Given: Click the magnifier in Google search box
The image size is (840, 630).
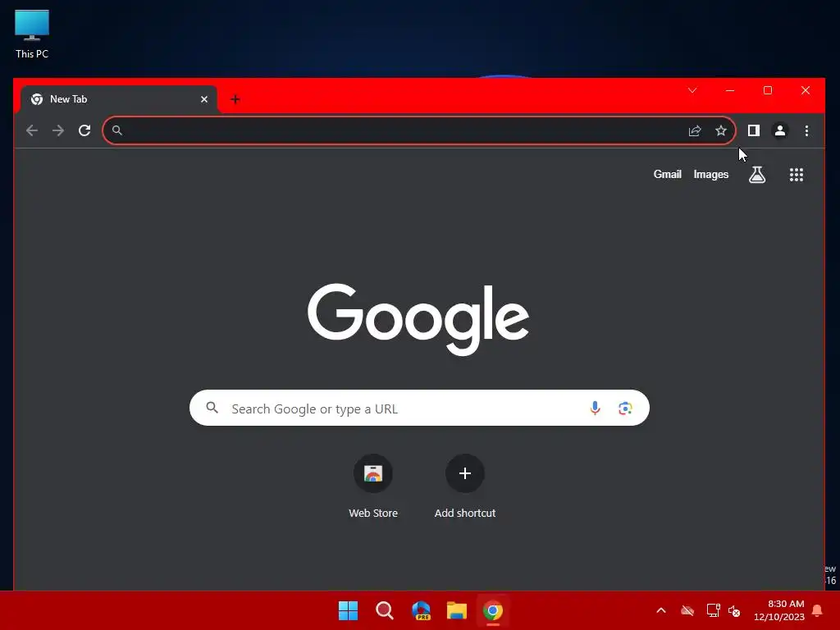Looking at the screenshot, I should tap(212, 408).
